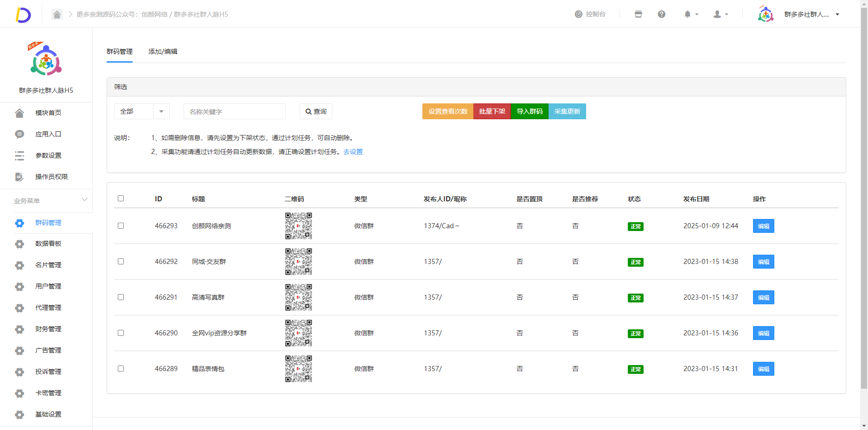Click the 数据看板 gear icon
The width and height of the screenshot is (868, 430).
(x=19, y=244)
